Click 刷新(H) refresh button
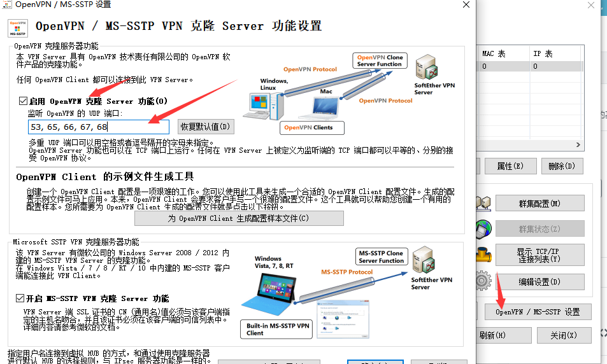 coord(504,335)
